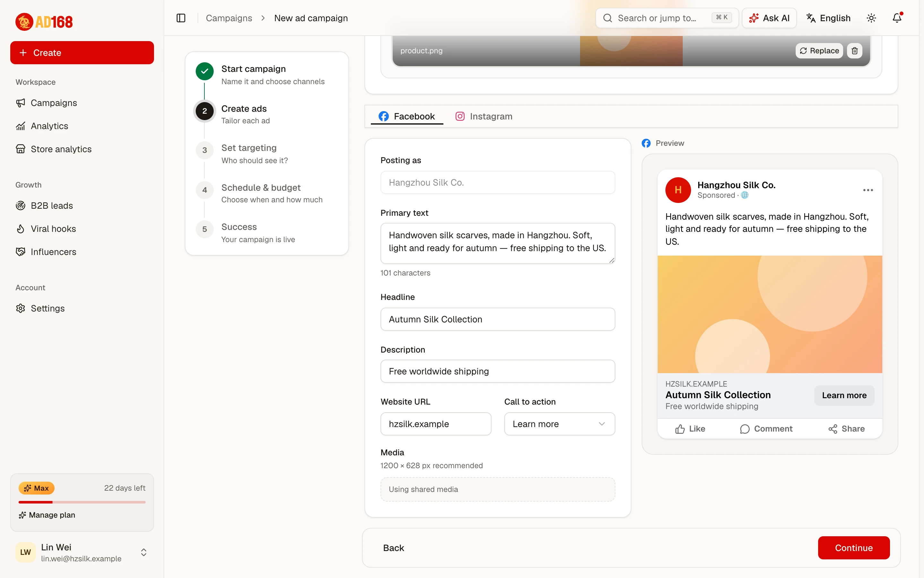Click the notifications bell icon
Screen dimensions: 924x578
pos(897,18)
